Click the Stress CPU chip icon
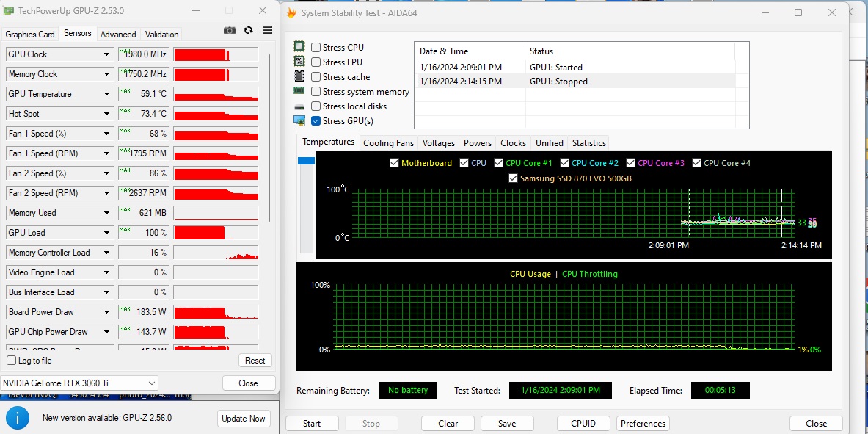 coord(299,47)
